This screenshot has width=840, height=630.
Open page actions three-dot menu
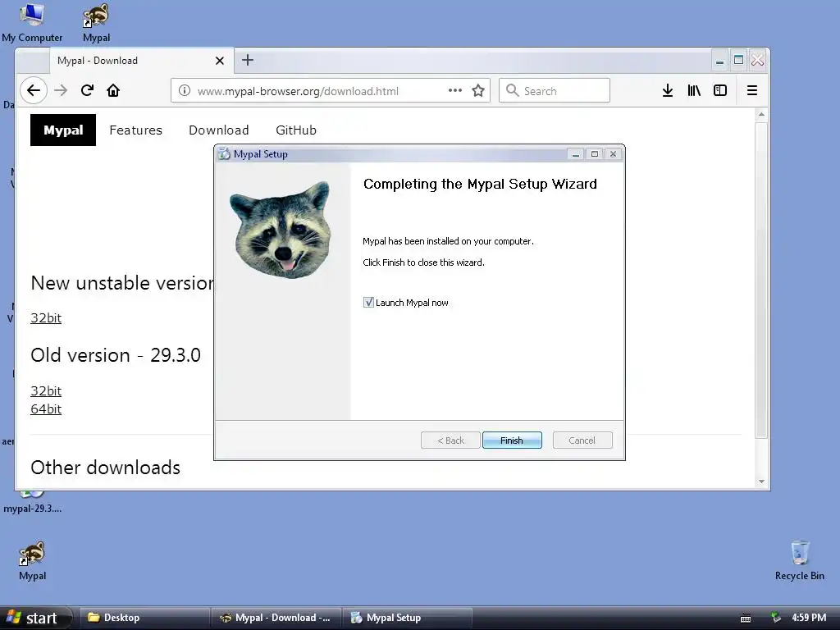coord(454,90)
